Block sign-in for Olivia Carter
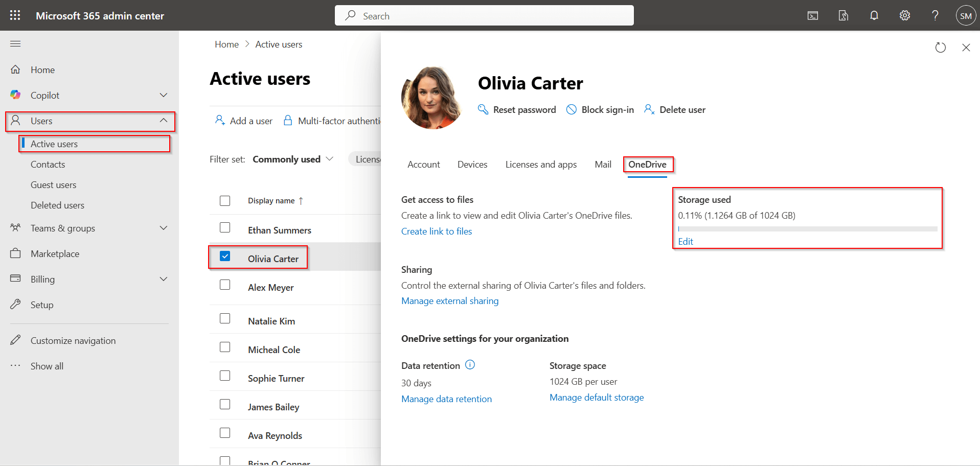The image size is (980, 466). 599,109
